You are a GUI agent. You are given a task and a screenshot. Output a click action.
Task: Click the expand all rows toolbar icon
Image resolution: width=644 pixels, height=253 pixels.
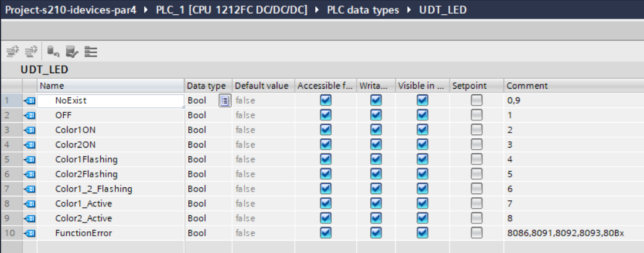(91, 51)
